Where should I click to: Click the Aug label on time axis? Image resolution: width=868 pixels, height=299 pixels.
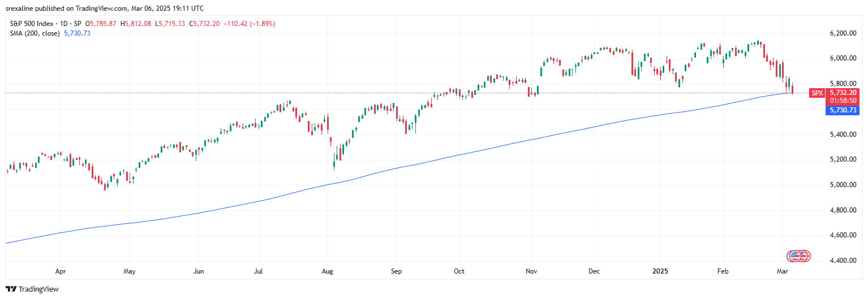[328, 271]
